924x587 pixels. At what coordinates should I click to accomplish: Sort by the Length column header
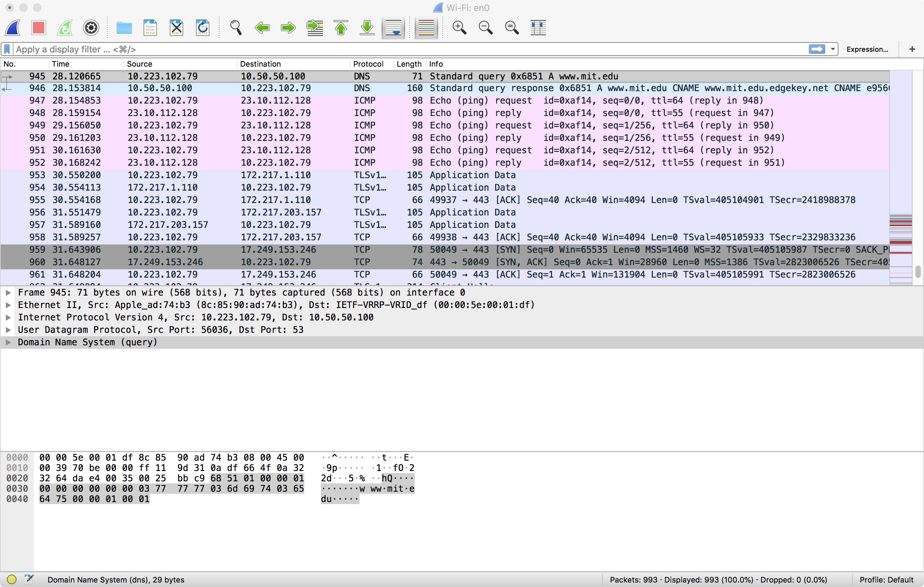click(x=410, y=64)
